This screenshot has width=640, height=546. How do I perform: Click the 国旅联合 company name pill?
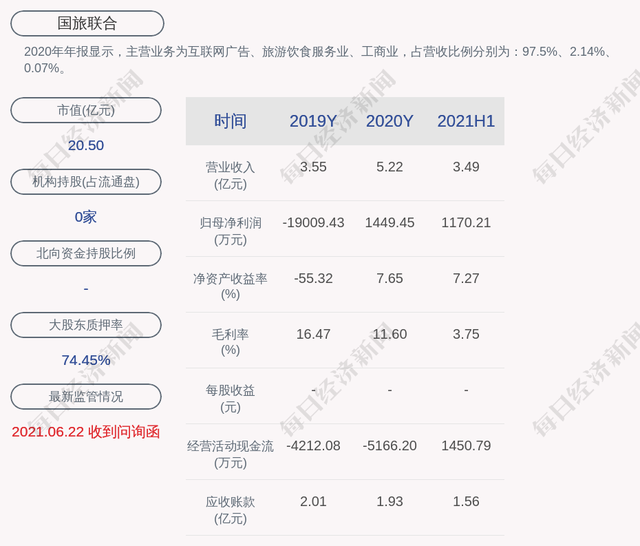(x=87, y=23)
